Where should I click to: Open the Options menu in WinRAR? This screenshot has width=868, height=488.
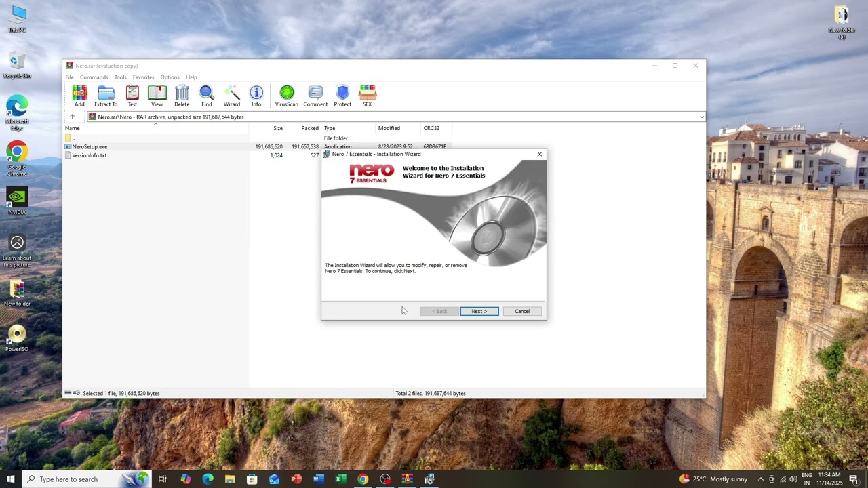click(170, 77)
